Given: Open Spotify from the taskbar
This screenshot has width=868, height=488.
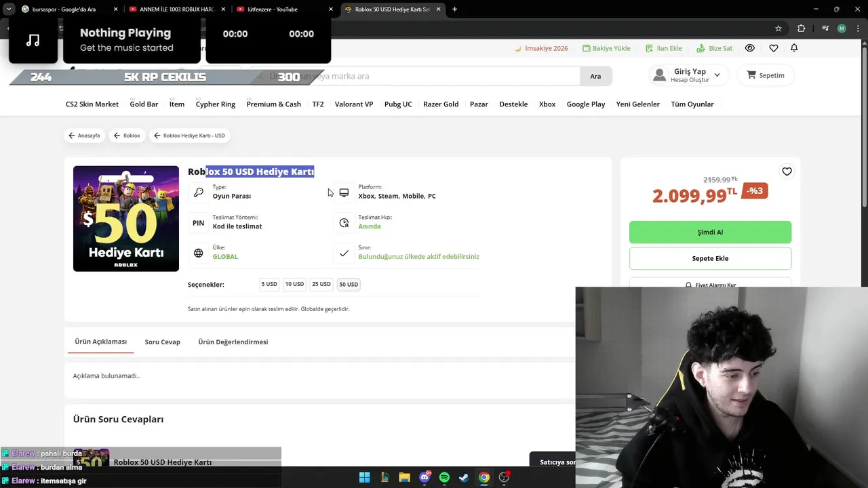Looking at the screenshot, I should click(444, 477).
